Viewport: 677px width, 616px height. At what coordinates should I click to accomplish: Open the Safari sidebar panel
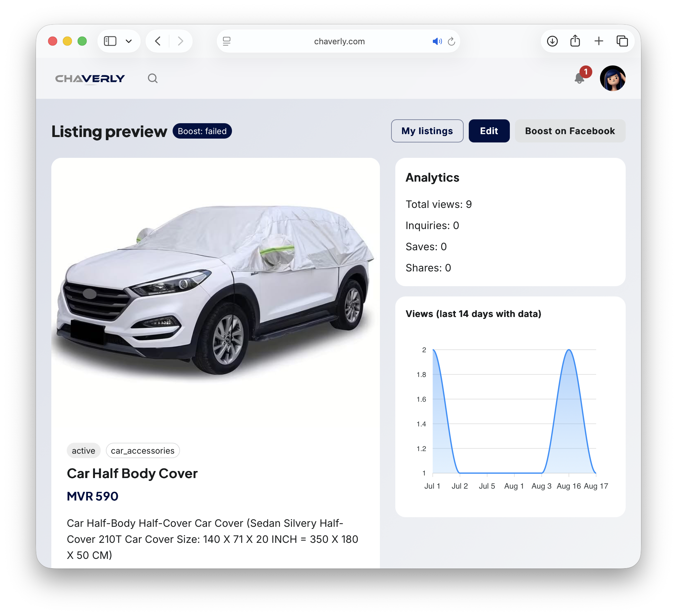110,41
